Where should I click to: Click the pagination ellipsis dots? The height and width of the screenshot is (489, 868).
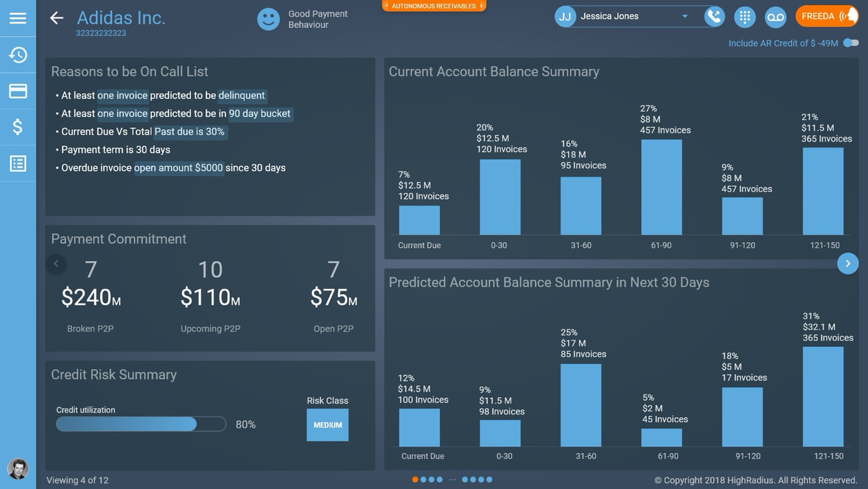pos(452,480)
